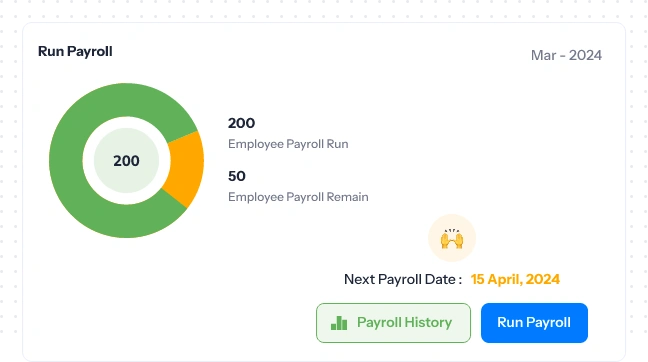Click the Next Payroll Date label
The image size is (648, 362).
click(403, 279)
